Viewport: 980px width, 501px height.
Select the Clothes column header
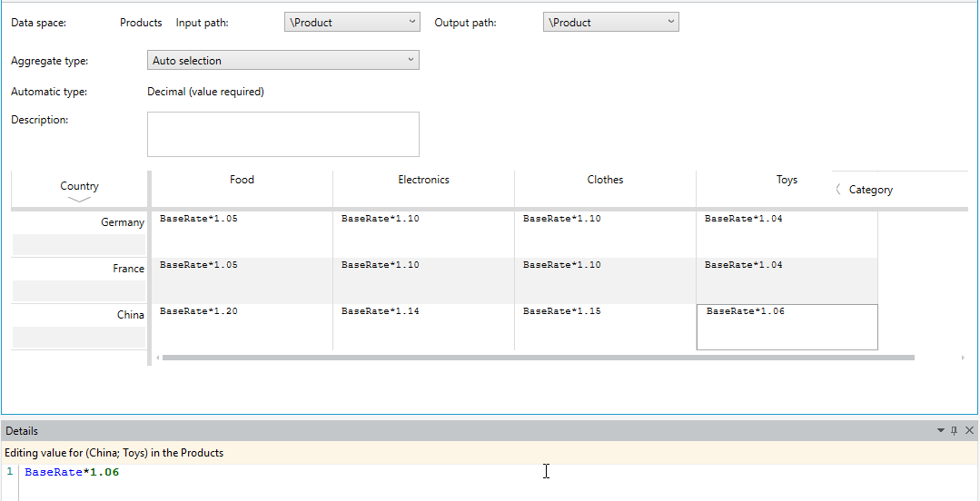click(605, 180)
